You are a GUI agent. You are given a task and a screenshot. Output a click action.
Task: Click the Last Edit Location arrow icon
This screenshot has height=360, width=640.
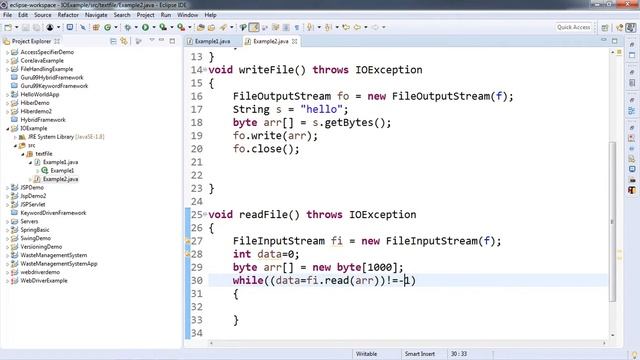pos(346,27)
